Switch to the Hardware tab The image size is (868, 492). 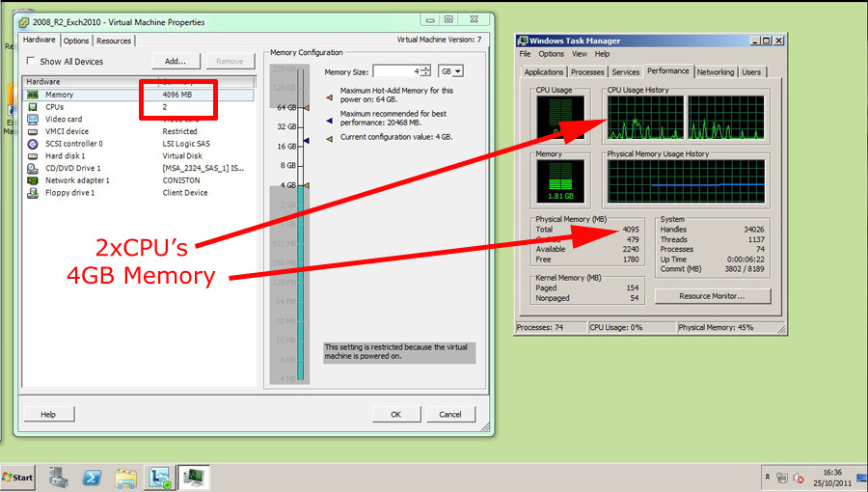click(x=40, y=40)
